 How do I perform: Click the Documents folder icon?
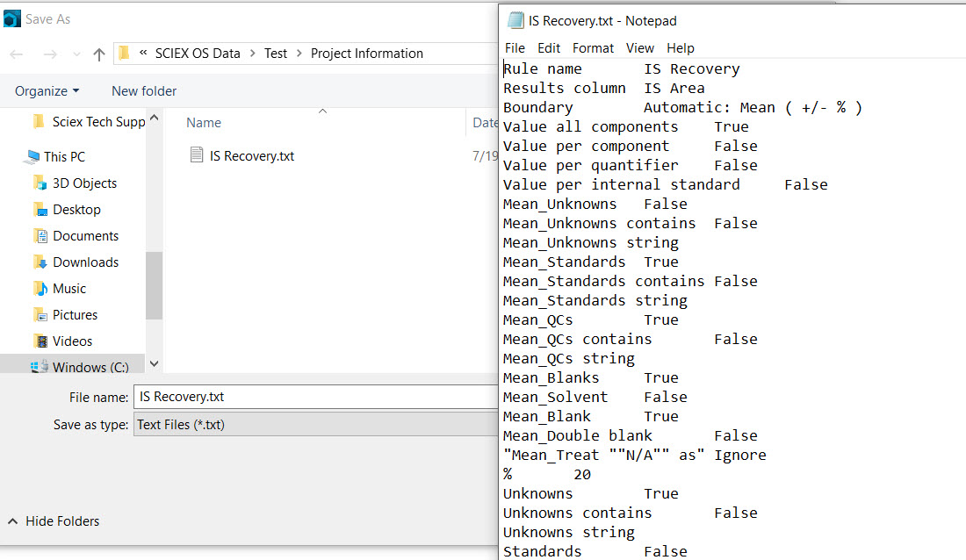40,236
